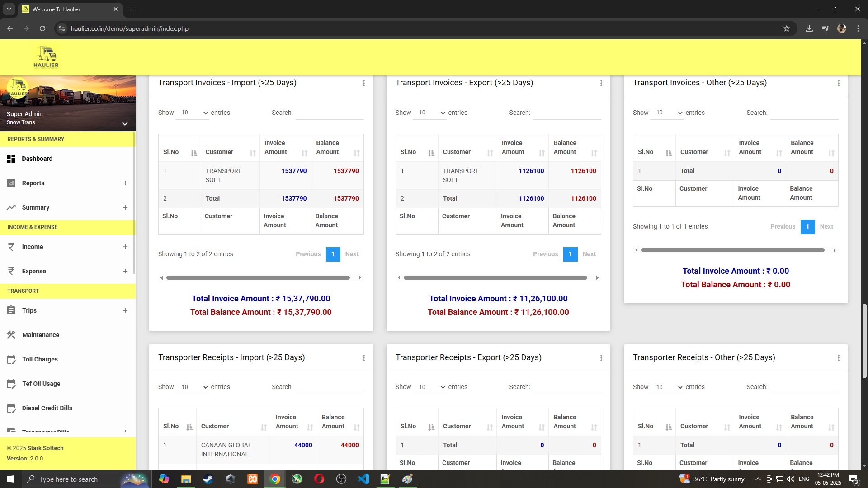Collapse the Super Admin profile panel chevron
Image resolution: width=868 pixels, height=488 pixels.
(x=125, y=123)
